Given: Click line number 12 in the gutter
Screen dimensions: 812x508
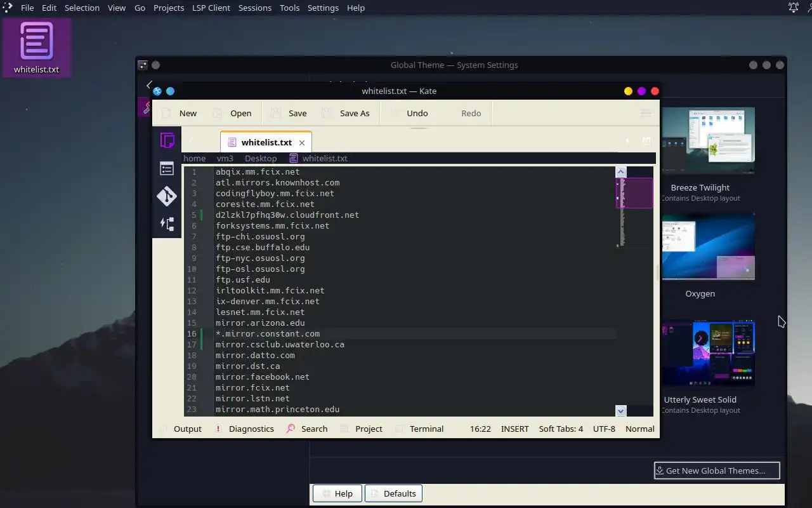Looking at the screenshot, I should coord(192,290).
